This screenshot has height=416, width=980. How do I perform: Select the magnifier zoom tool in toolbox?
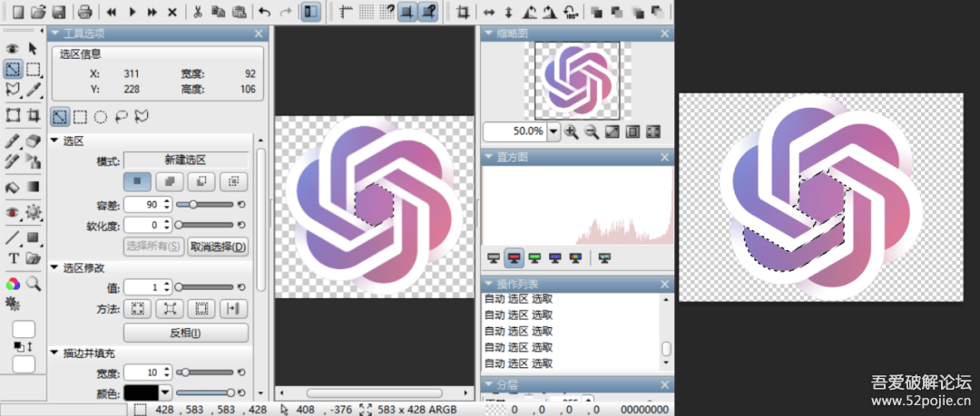pos(34,285)
